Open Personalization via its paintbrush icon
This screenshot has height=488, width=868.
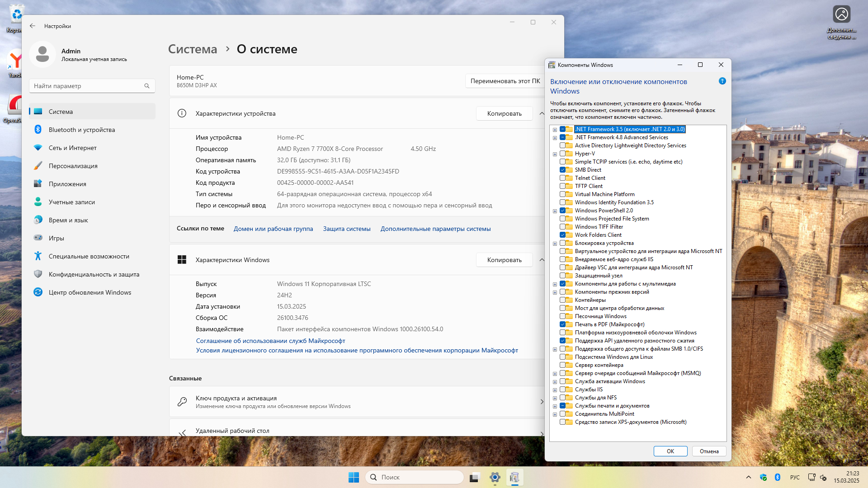tap(38, 166)
